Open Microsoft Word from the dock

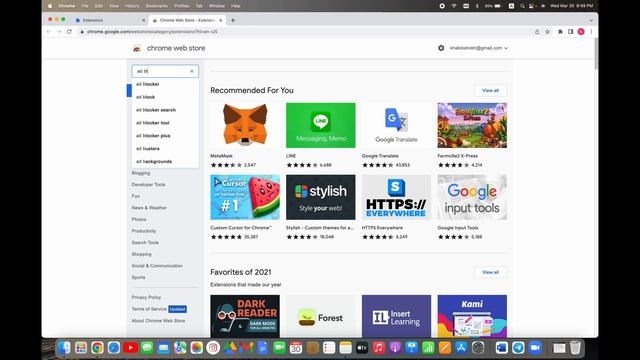502,347
